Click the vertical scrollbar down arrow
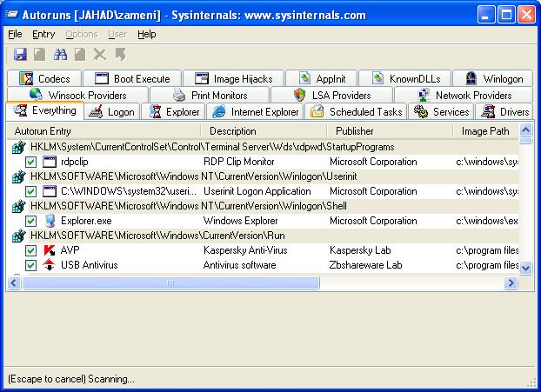 point(526,268)
